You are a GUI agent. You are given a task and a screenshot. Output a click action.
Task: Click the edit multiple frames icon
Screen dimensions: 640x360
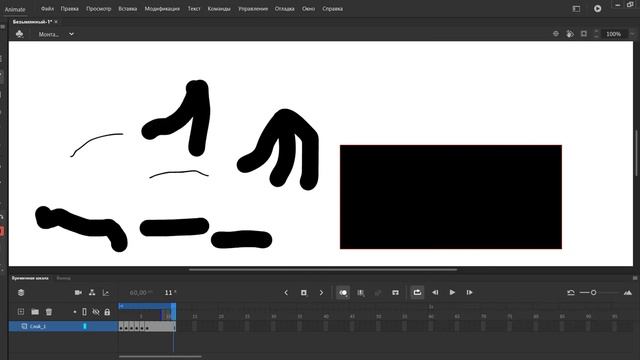point(361,293)
